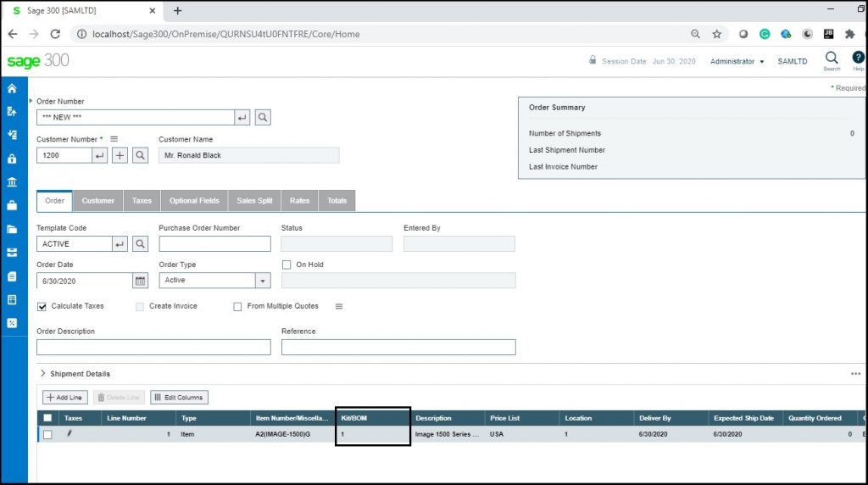Click the Add Line button
The height and width of the screenshot is (485, 868).
click(x=64, y=397)
